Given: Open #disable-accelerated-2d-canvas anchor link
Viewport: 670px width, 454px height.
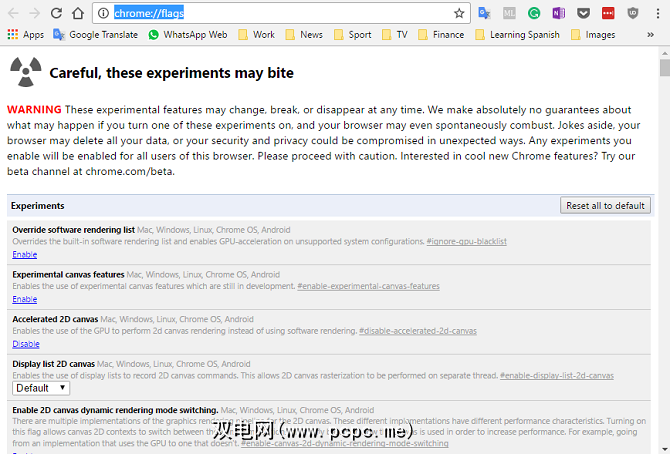Looking at the screenshot, I should coord(417,331).
